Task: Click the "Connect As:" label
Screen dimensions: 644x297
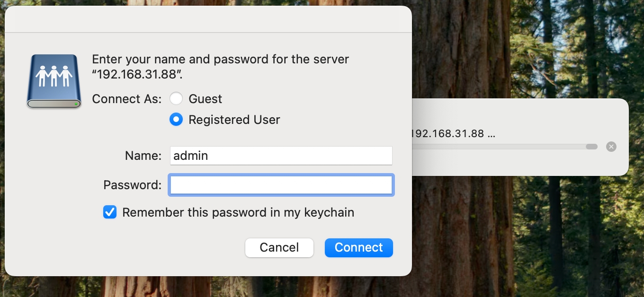Action: (127, 99)
